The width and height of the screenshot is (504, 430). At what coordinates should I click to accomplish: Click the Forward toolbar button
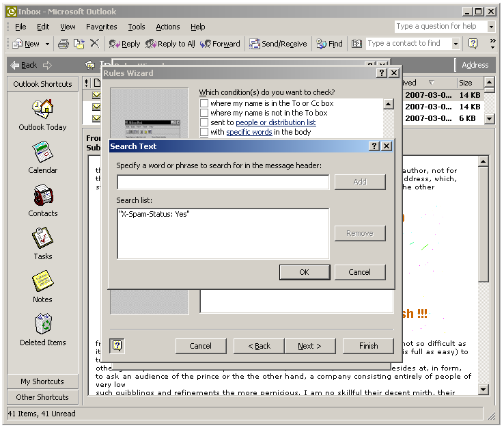[x=220, y=44]
